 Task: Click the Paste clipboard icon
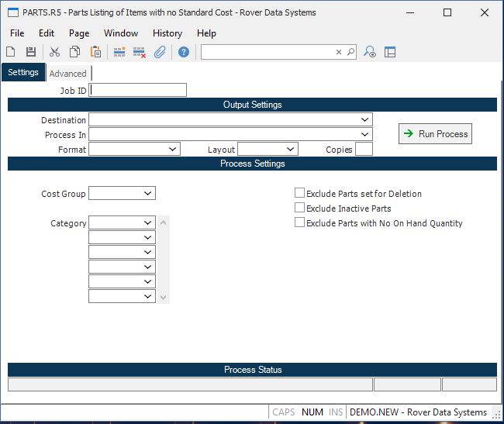click(95, 52)
